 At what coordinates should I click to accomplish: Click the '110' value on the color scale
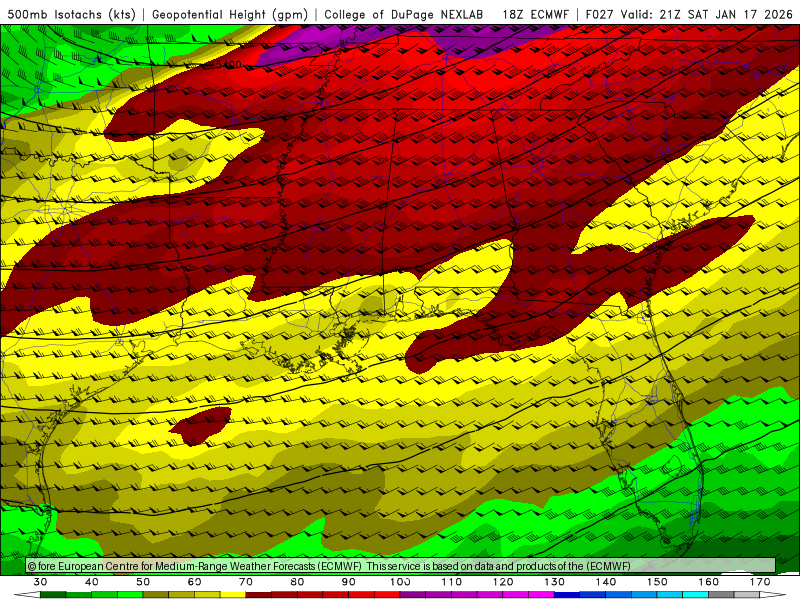tap(452, 582)
